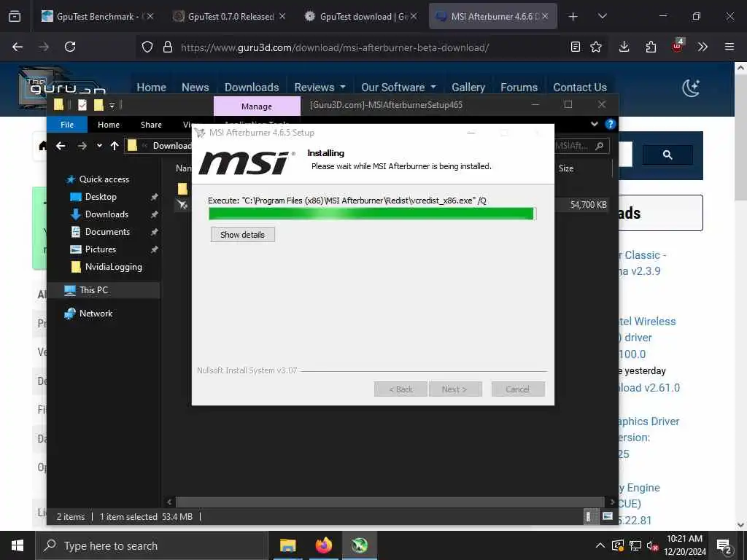Show more tools overflow chevron
This screenshot has height=560, width=747.
703,47
